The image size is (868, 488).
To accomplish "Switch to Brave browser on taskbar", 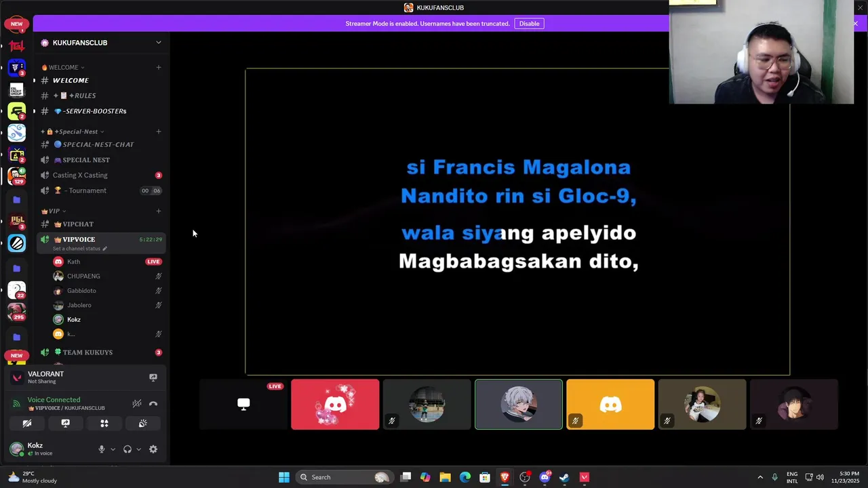I will coord(505,477).
